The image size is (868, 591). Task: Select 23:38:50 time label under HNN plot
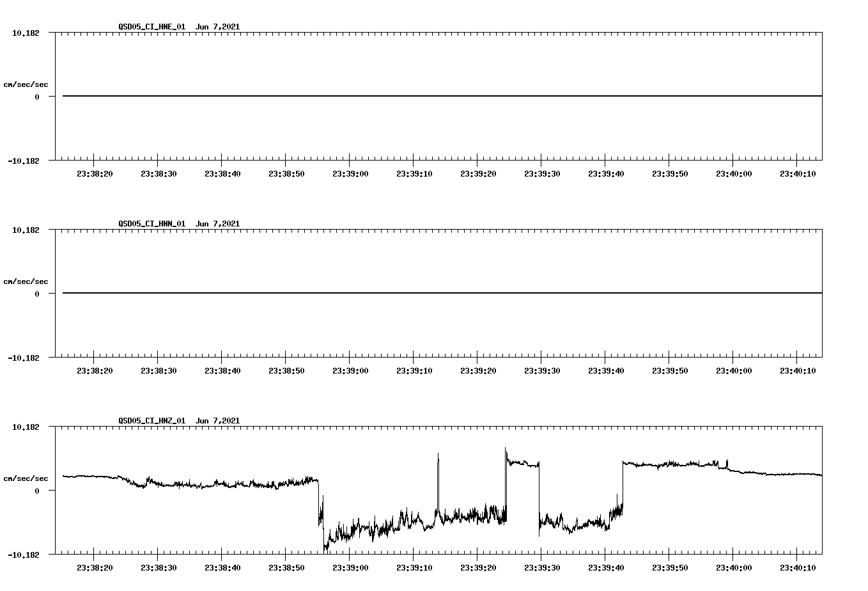coord(286,371)
